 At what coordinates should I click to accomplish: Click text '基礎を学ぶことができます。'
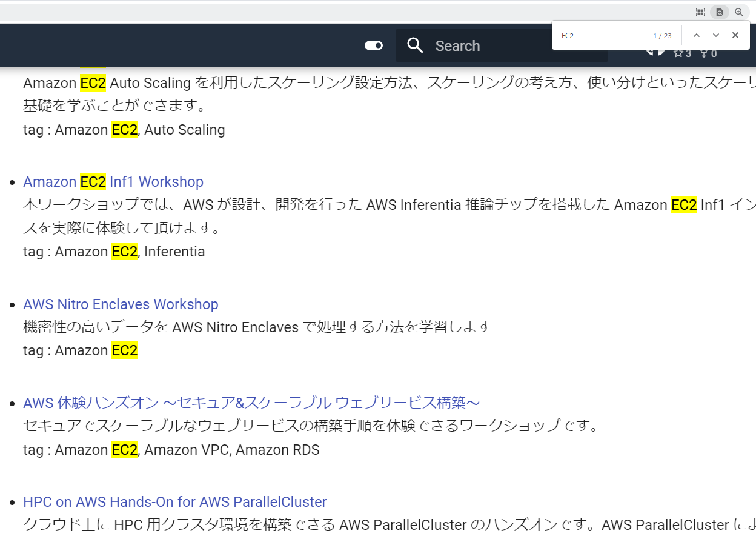[116, 105]
